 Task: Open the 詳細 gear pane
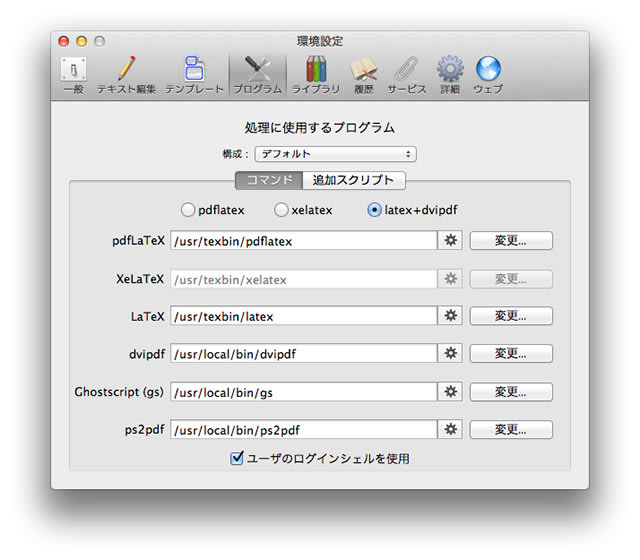450,76
